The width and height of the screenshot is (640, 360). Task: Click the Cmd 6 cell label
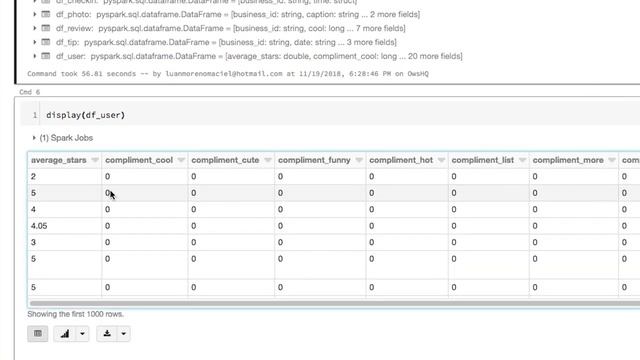tap(29, 92)
